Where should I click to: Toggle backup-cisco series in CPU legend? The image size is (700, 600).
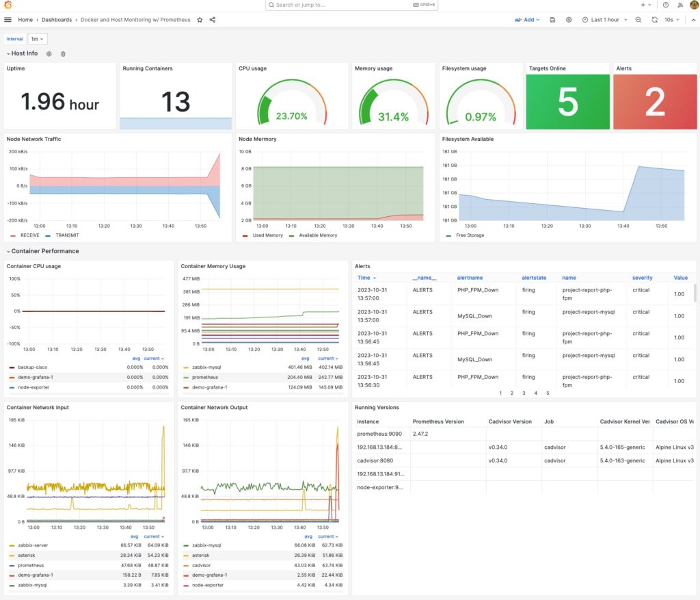pos(33,367)
